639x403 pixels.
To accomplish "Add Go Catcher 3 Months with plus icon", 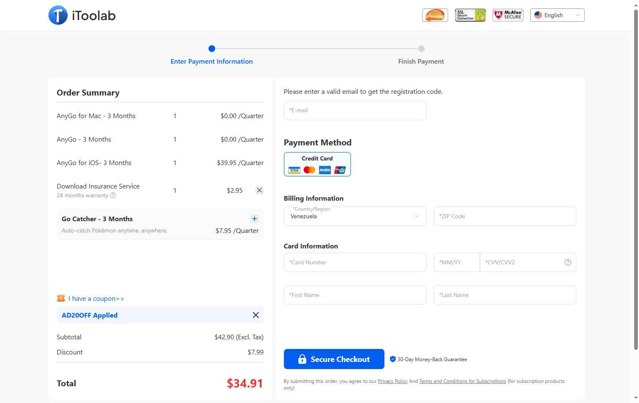I will (x=254, y=219).
